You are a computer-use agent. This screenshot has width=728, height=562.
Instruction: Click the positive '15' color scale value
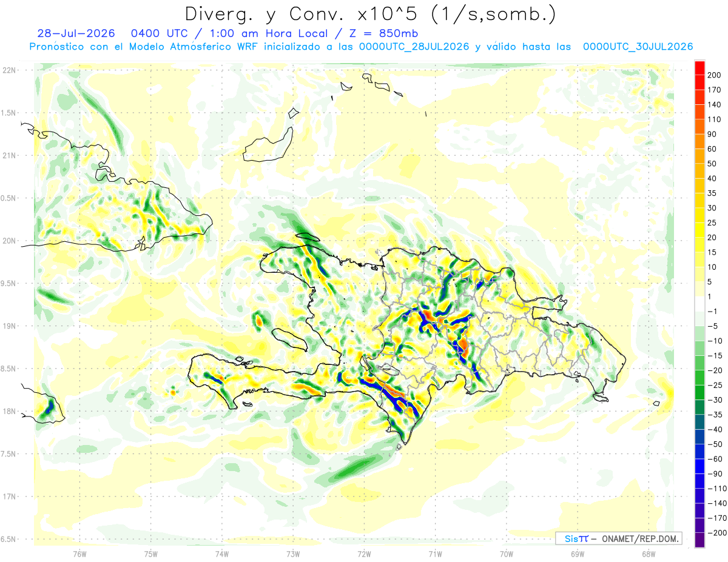point(712,252)
